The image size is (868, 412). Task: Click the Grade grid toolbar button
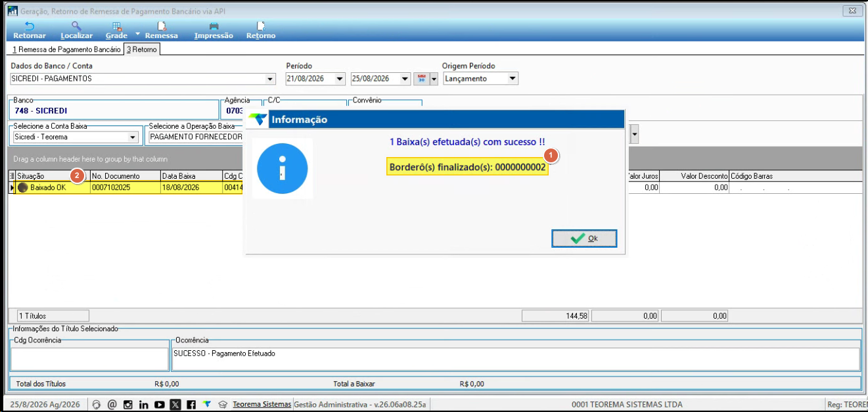[x=117, y=30]
